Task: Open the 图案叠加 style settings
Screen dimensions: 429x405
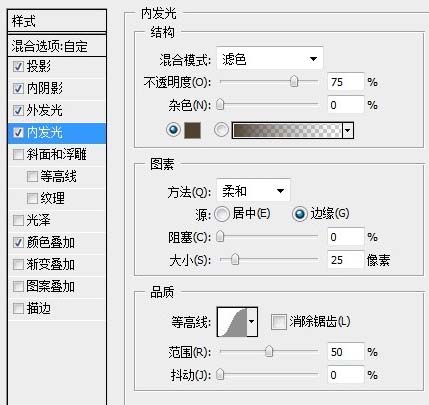Action: pos(51,287)
